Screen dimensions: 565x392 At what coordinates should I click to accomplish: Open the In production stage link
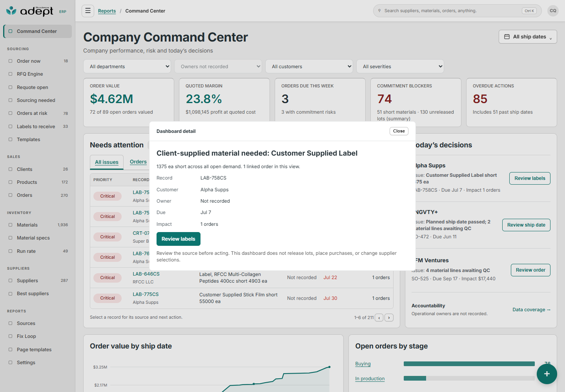coord(370,379)
